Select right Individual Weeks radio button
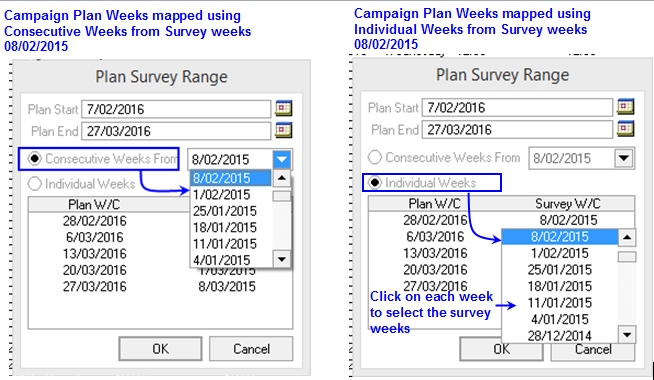 click(x=375, y=183)
